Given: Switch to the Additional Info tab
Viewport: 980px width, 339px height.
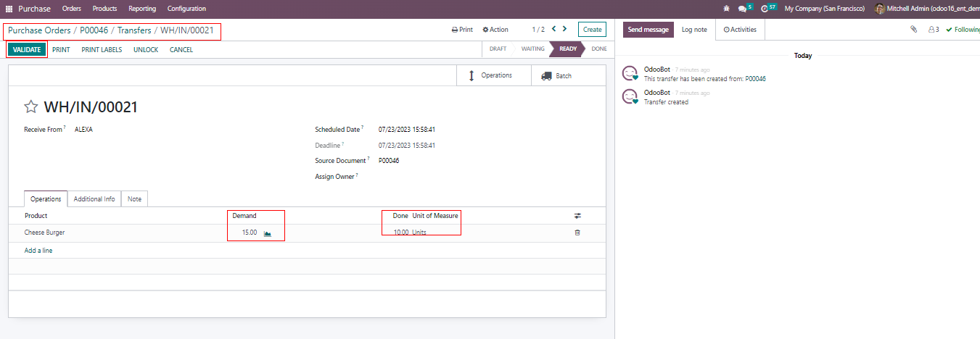Looking at the screenshot, I should [x=94, y=198].
